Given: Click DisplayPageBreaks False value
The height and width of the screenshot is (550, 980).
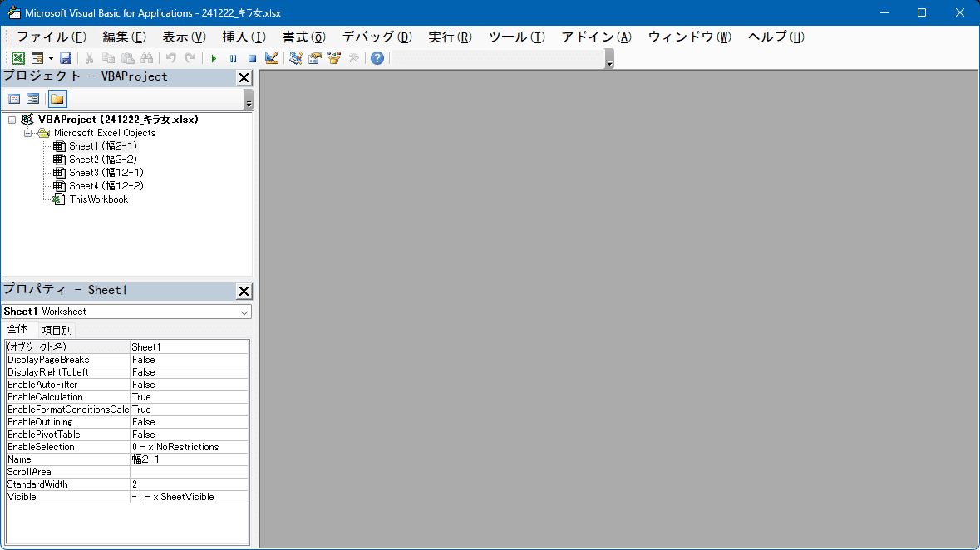Looking at the screenshot, I should 189,360.
